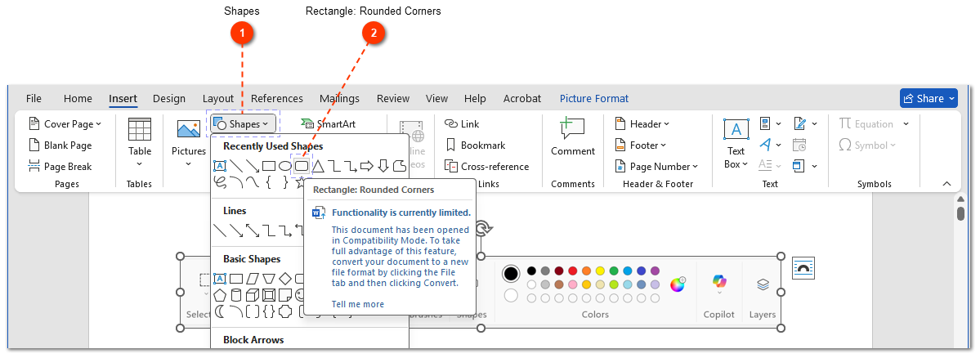Click the rainbow Edit Colors wheel in the image

click(678, 284)
